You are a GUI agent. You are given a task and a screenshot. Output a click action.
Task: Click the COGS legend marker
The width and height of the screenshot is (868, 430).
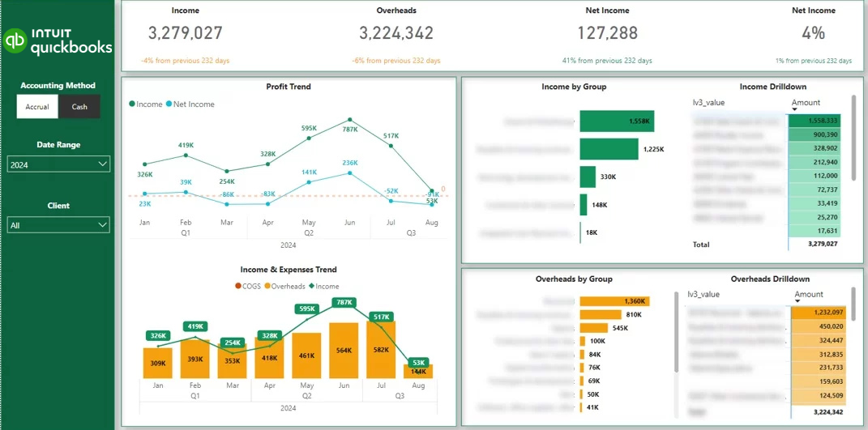pos(237,286)
